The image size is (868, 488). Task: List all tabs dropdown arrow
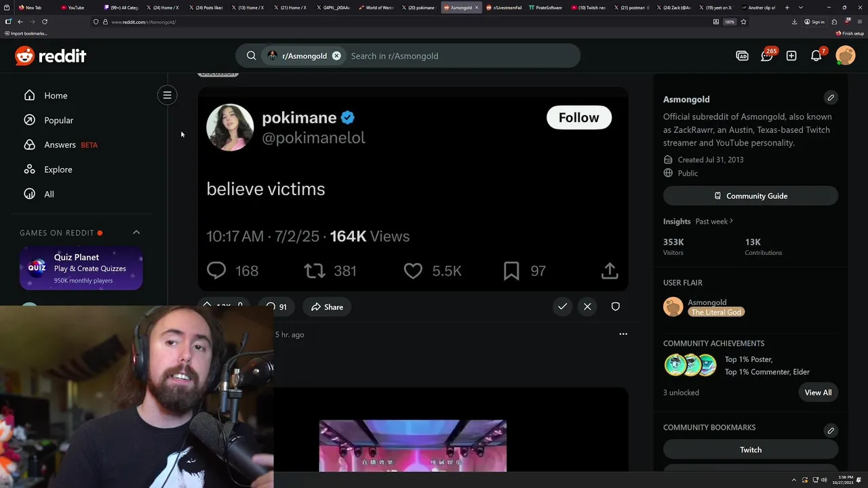click(x=801, y=7)
